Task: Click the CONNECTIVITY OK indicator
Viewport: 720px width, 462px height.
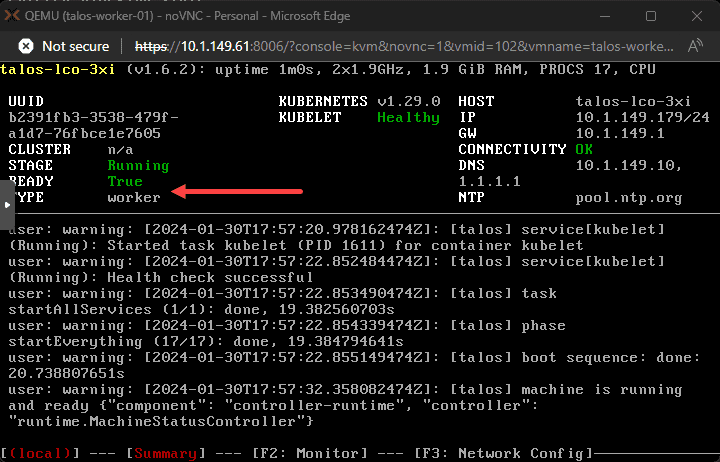Action: [584, 149]
